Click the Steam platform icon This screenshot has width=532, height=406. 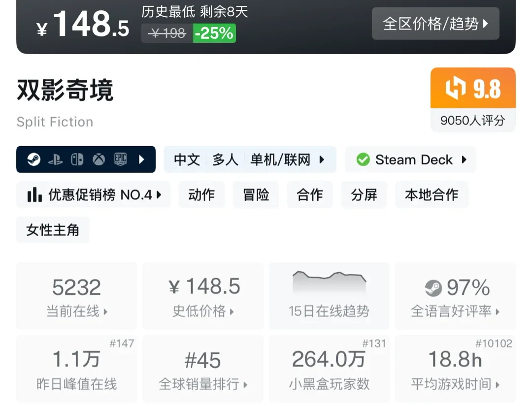coord(34,159)
